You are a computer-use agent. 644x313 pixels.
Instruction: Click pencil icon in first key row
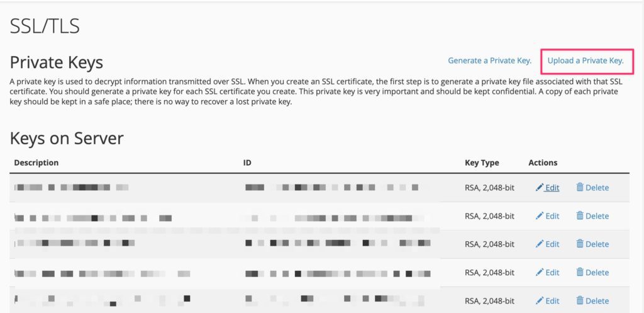pos(540,188)
